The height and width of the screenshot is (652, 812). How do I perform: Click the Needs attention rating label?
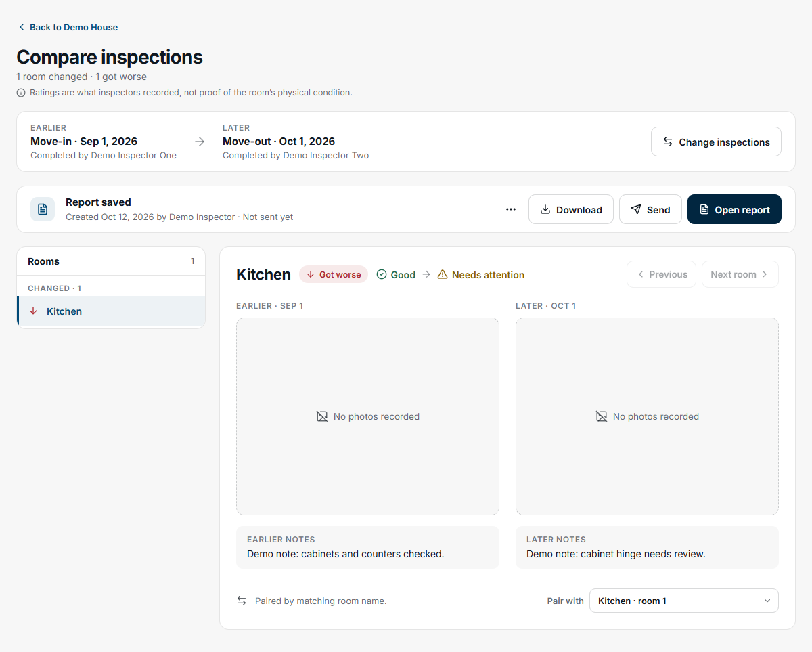[488, 275]
